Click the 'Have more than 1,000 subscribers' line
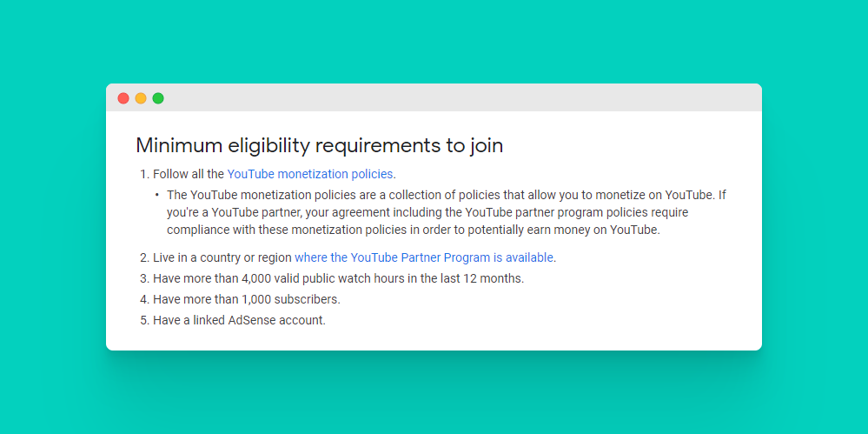Screen dimensions: 868x434 247,299
